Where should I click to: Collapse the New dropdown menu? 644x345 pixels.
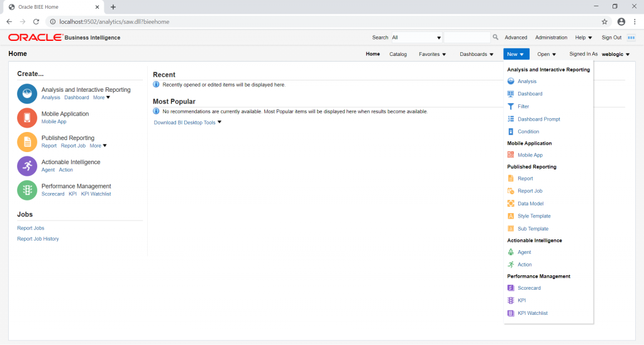pos(516,54)
